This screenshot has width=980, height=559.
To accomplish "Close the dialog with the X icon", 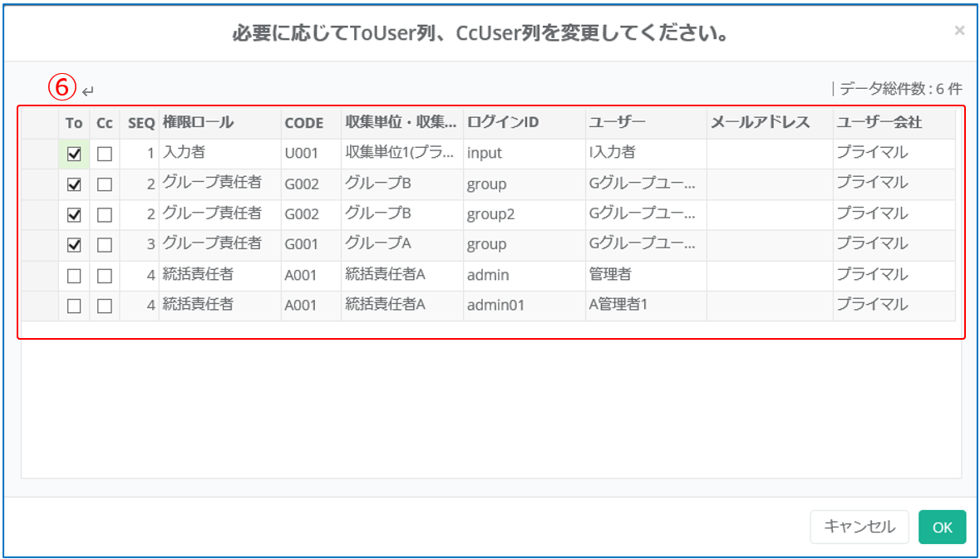I will [x=959, y=31].
